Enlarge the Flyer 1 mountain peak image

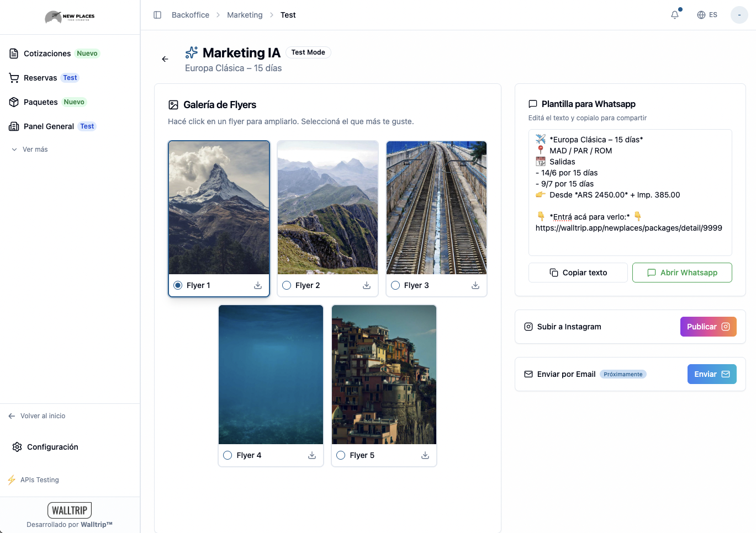point(219,208)
